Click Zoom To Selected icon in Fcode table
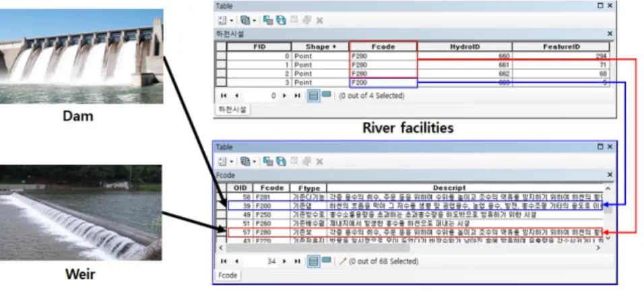Screen dimensions: 644x291 click(x=307, y=161)
